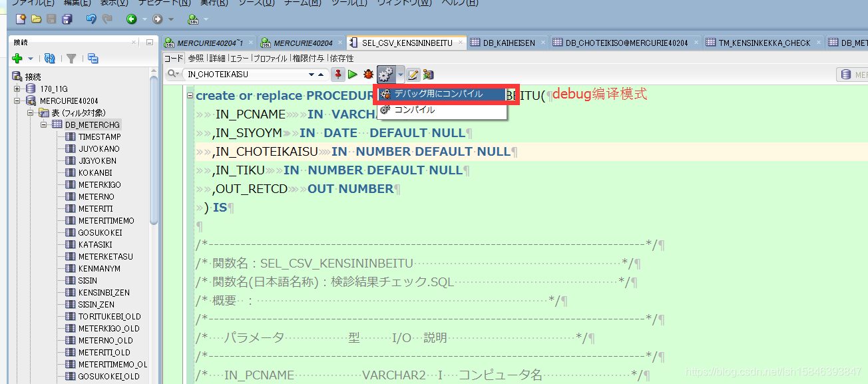
Task: Open the 依存性 sub-tab
Action: pos(342,59)
